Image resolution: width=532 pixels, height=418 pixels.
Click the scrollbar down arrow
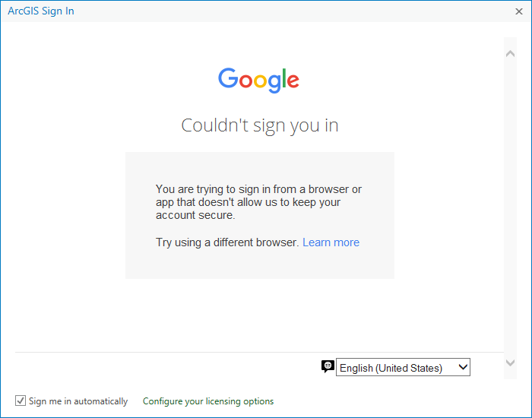pyautogui.click(x=511, y=363)
